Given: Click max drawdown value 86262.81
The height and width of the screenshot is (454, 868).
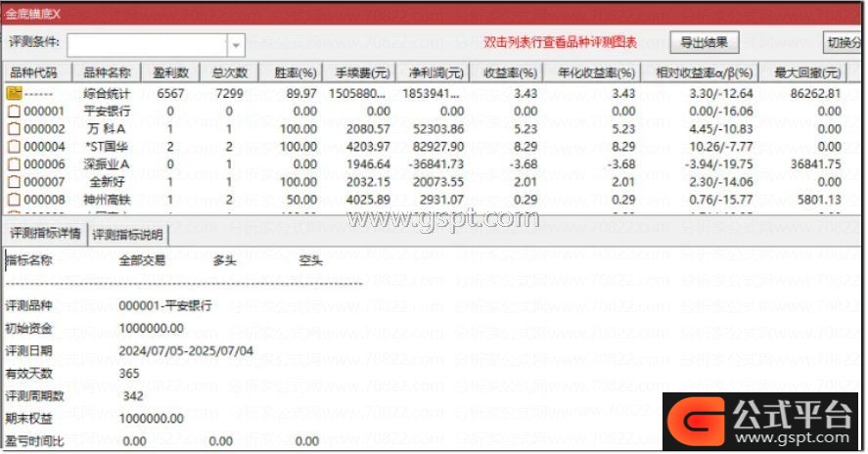Looking at the screenshot, I should pyautogui.click(x=815, y=94).
